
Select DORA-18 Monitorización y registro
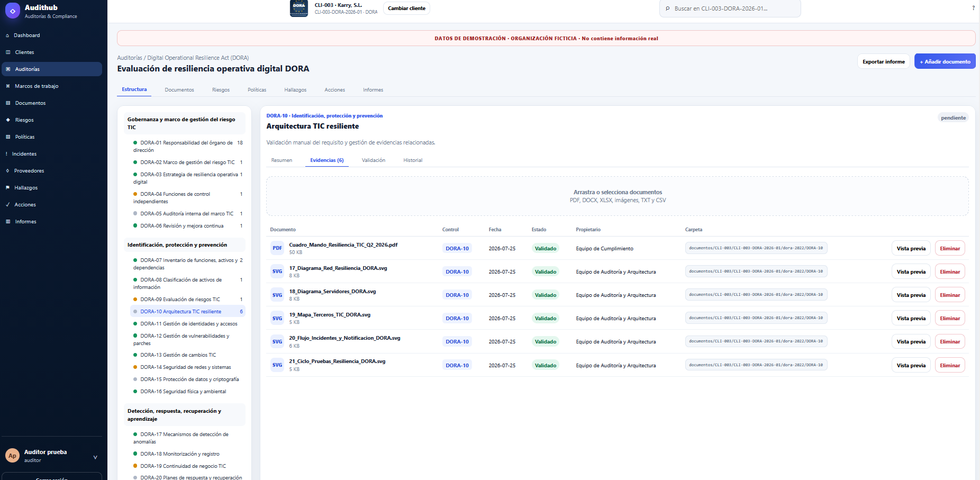click(188, 454)
